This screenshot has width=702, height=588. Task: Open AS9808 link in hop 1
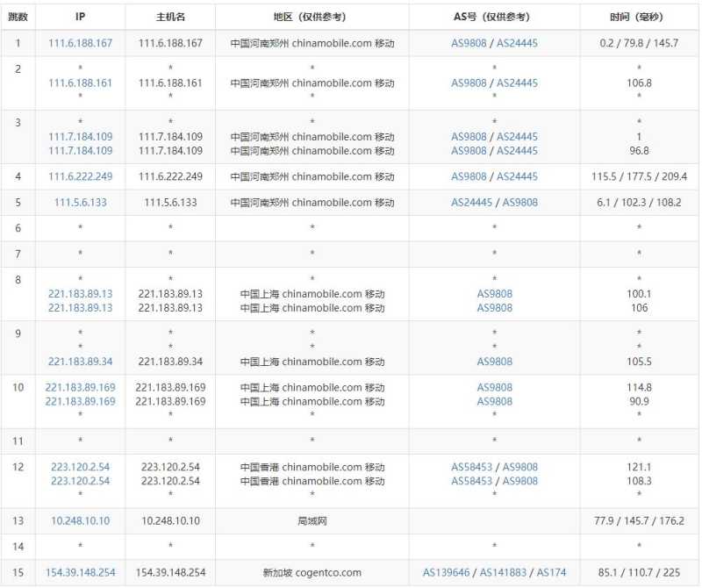click(469, 43)
